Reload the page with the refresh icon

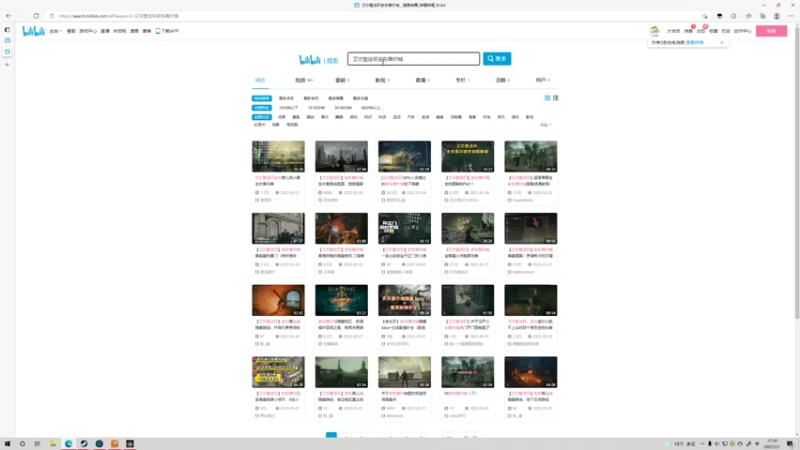click(x=36, y=16)
